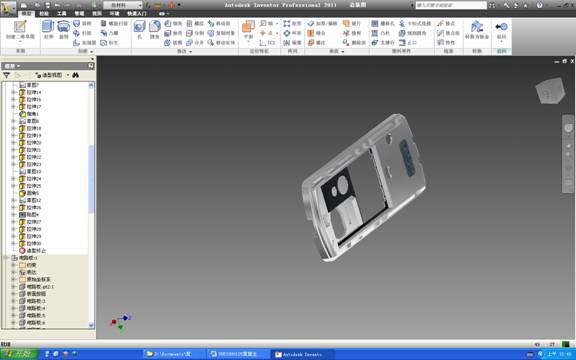Select the 造型终止 marker in browser
Image resolution: width=576 pixels, height=360 pixels.
click(x=33, y=251)
